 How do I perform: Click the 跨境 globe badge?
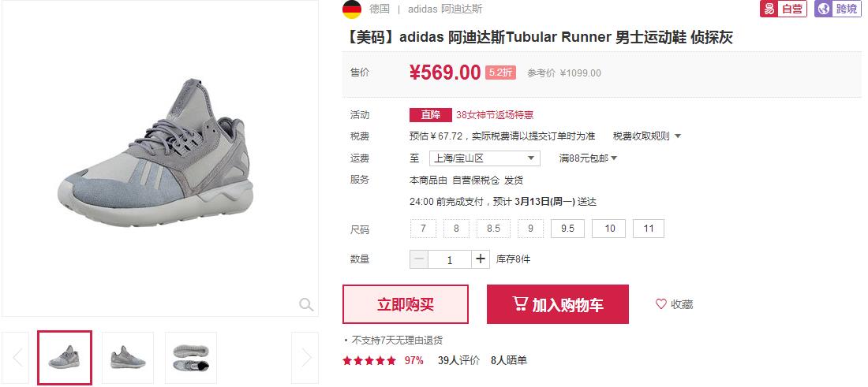(838, 9)
